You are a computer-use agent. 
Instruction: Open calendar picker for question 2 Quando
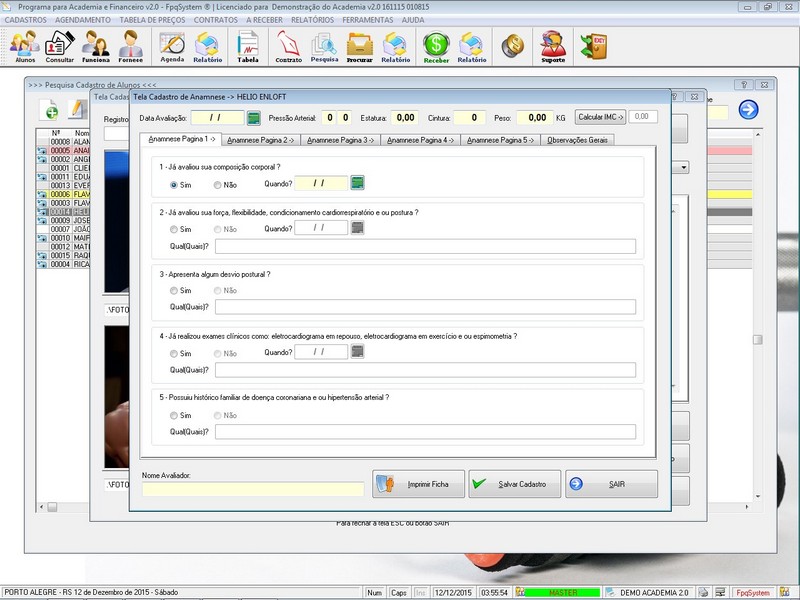coord(358,228)
